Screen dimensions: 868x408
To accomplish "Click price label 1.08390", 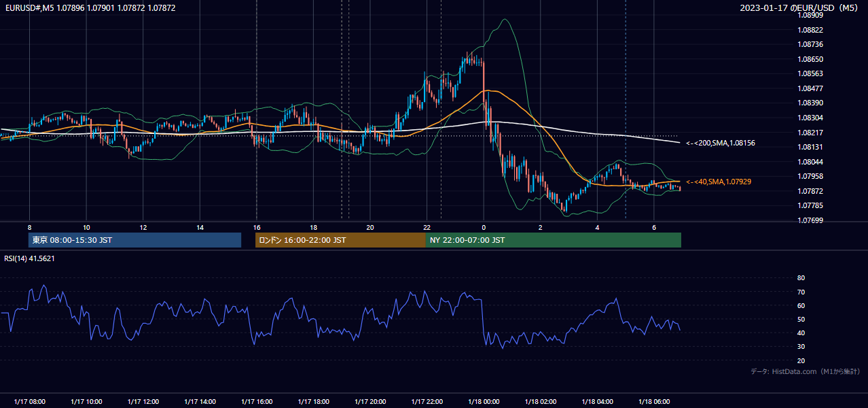I will (810, 103).
